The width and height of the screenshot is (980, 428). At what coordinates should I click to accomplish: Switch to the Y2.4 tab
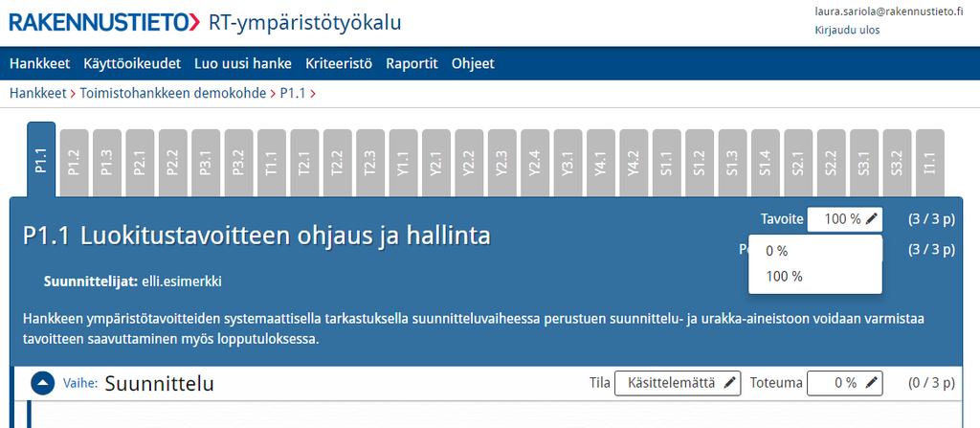pos(535,163)
